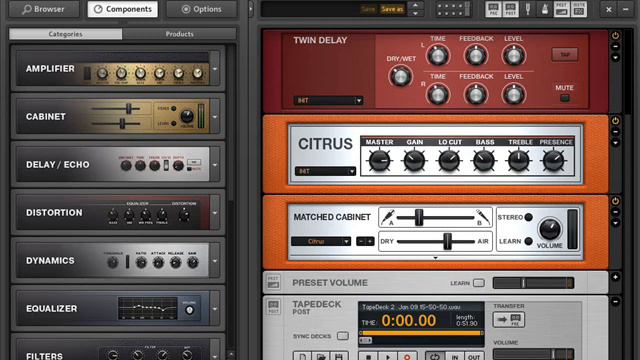Enable LEARN for Preset Volume
The height and width of the screenshot is (360, 640).
(479, 283)
